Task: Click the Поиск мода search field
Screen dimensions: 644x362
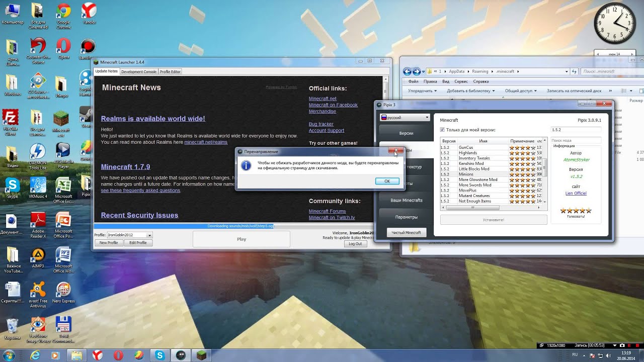Action: point(576,140)
